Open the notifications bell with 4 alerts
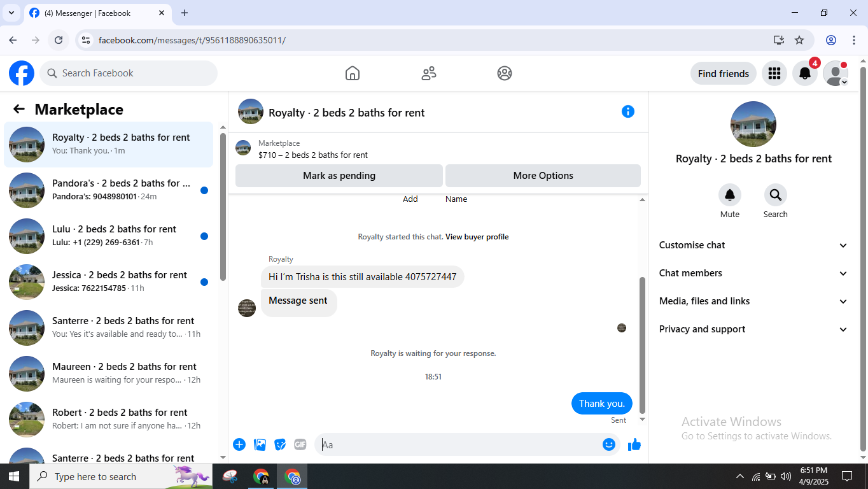This screenshot has height=489, width=868. tap(805, 73)
